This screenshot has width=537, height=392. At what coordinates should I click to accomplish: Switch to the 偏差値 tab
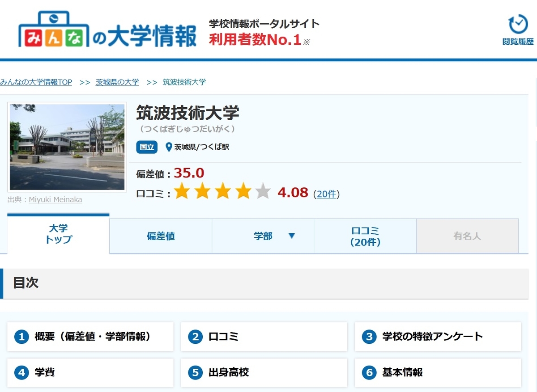[161, 236]
